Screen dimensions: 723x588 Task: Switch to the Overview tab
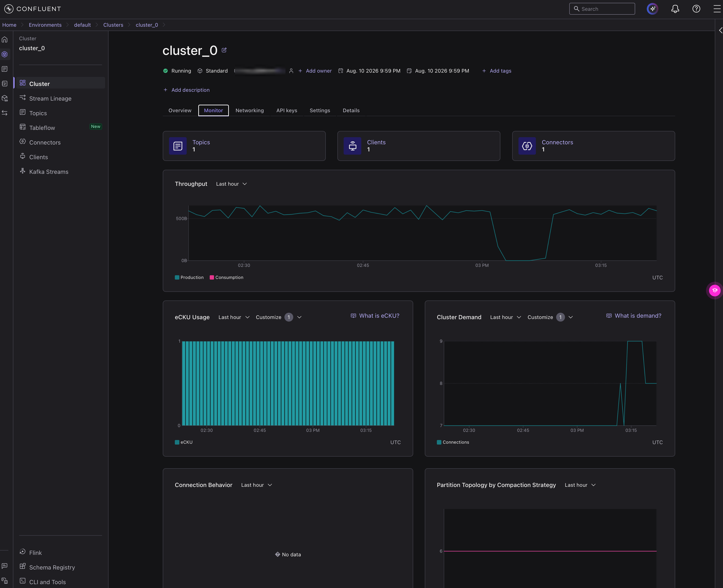[180, 110]
